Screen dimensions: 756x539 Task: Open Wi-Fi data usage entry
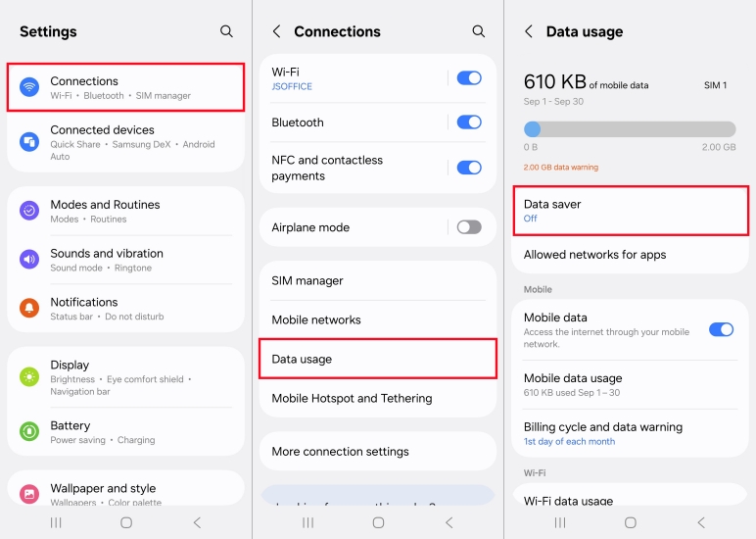[x=631, y=495]
